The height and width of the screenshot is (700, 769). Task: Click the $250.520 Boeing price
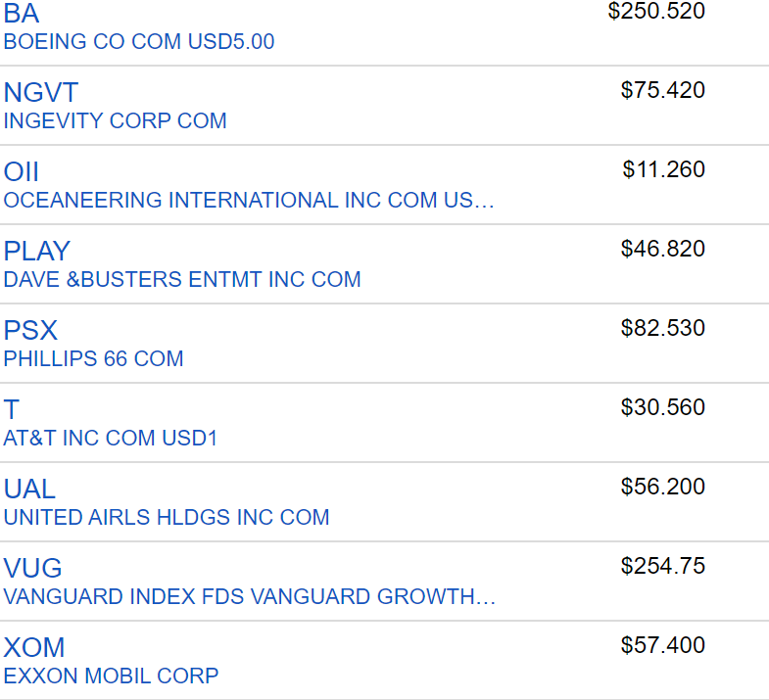click(x=656, y=12)
